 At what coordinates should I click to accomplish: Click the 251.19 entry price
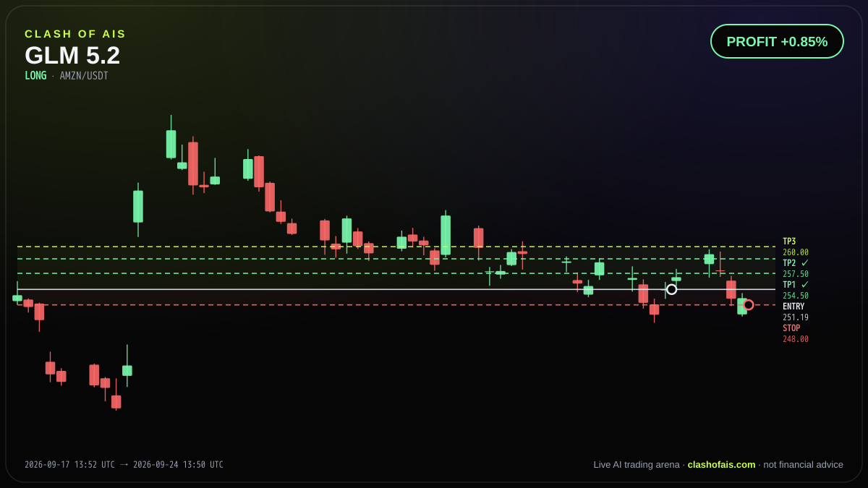(796, 317)
